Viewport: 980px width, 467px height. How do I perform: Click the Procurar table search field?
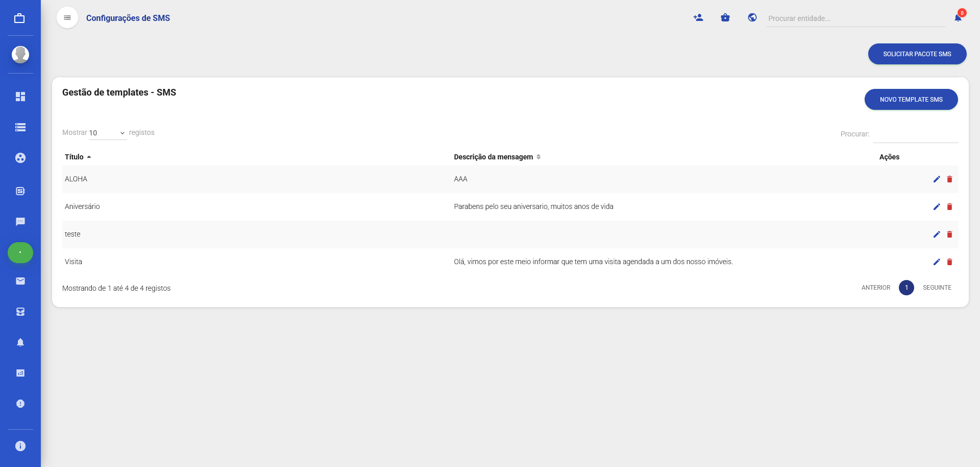(x=915, y=134)
